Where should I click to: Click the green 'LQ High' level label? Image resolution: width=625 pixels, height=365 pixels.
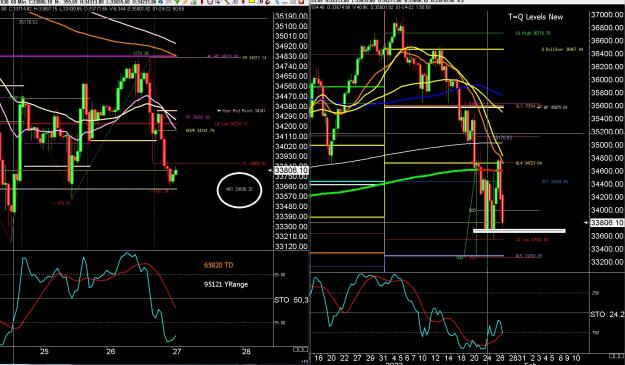(x=533, y=33)
